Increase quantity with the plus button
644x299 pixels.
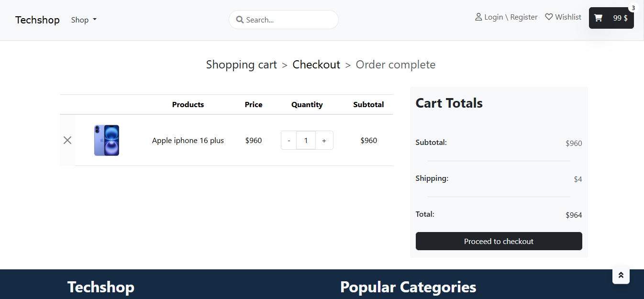(x=324, y=141)
